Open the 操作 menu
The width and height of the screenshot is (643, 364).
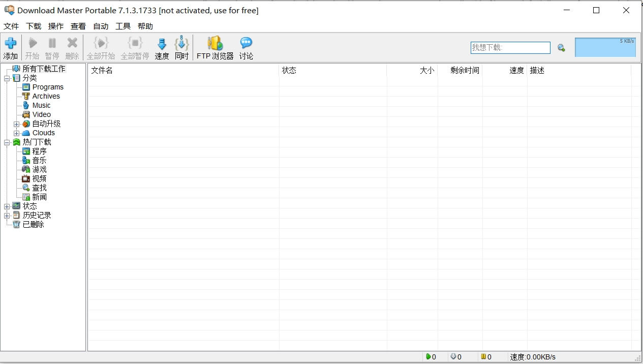click(56, 26)
